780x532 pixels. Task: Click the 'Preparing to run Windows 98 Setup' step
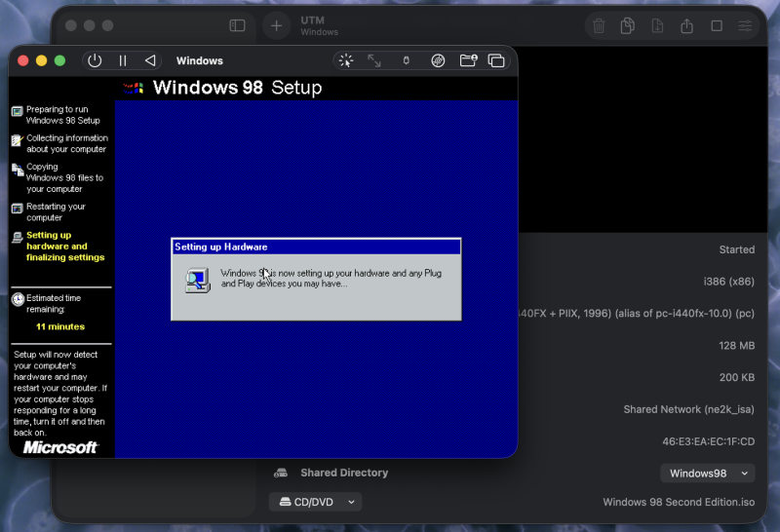[63, 115]
